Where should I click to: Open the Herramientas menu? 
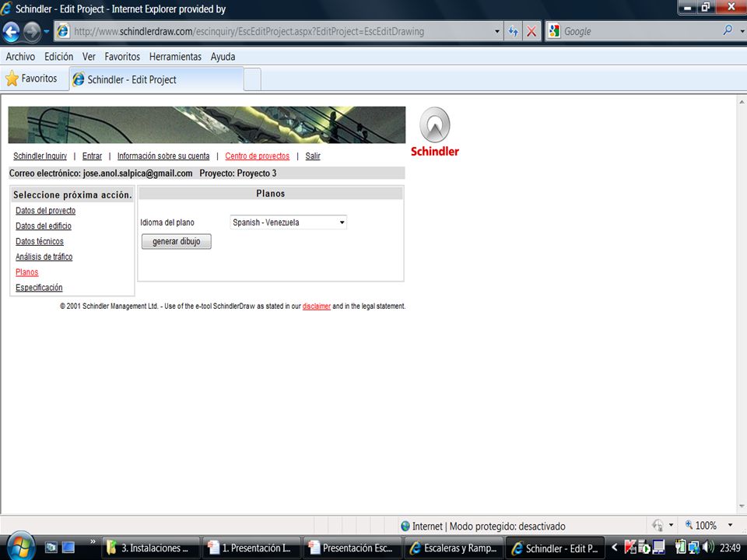point(175,57)
